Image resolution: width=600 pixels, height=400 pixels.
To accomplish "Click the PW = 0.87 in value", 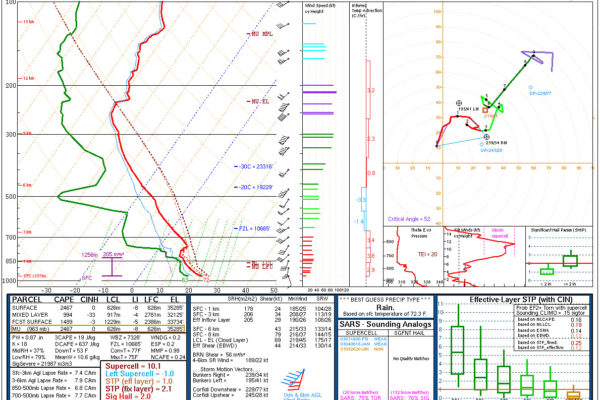I will click(x=26, y=338).
